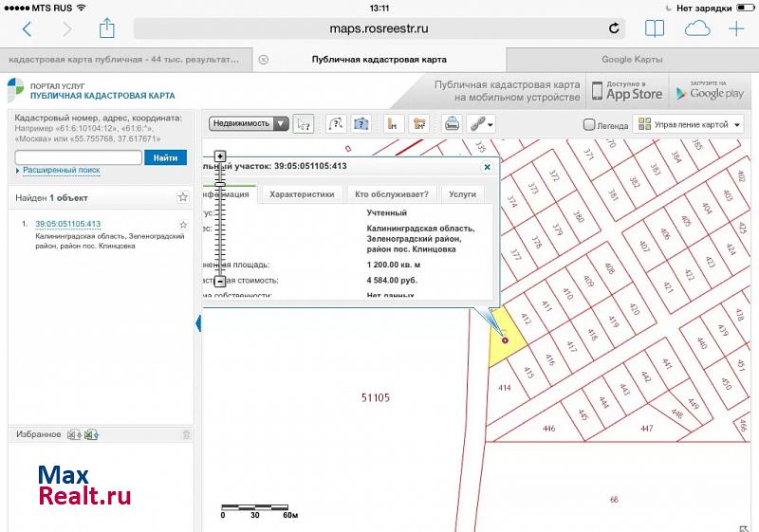Click the zoom out minus button

click(220, 282)
